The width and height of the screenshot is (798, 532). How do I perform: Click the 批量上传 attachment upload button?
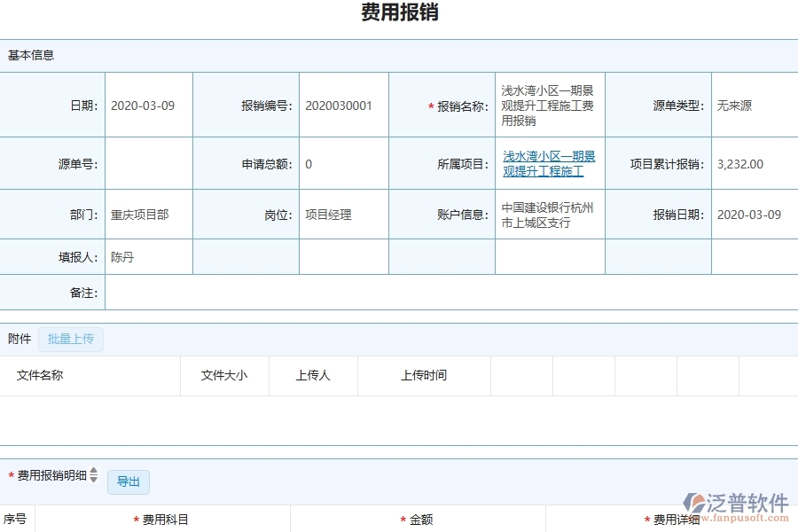(x=71, y=339)
